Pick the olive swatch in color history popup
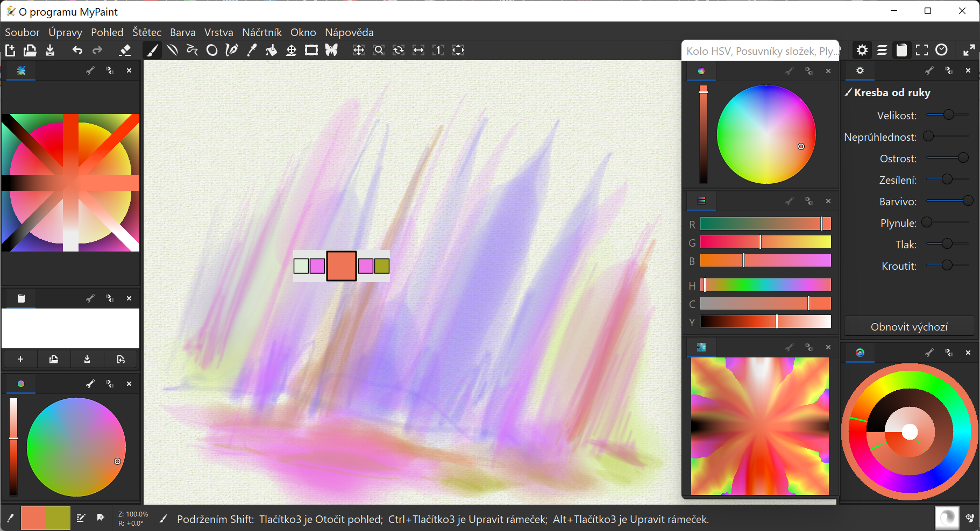Viewport: 980px width, 531px height. point(382,265)
